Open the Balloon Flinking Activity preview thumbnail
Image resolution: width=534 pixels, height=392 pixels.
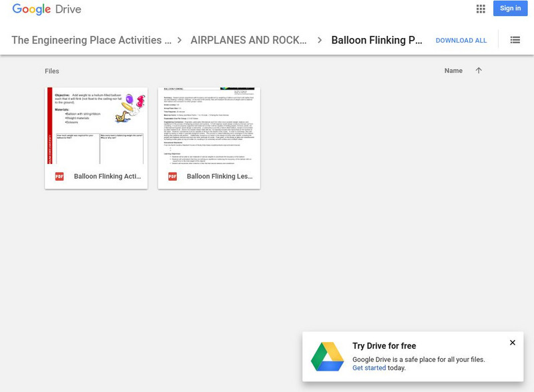point(95,127)
